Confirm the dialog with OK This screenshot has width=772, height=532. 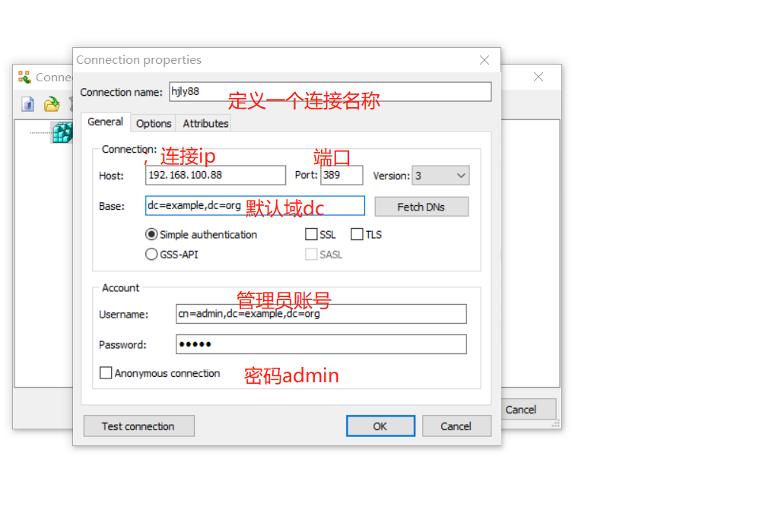[x=380, y=426]
